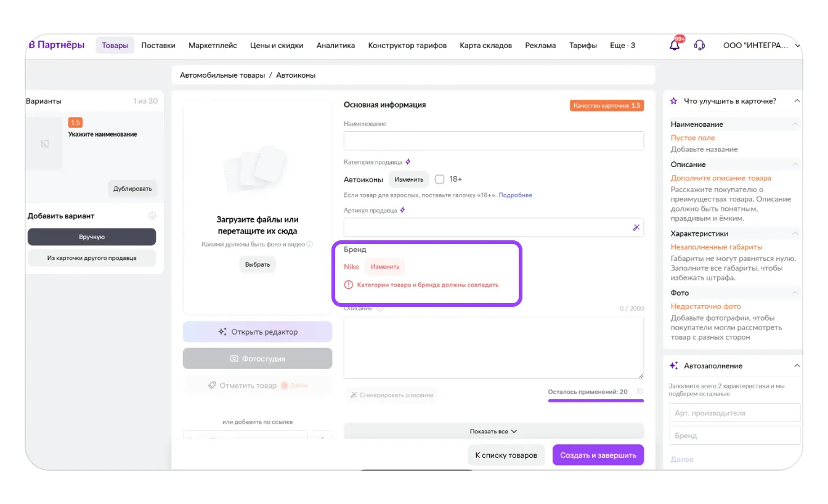Open the notifications bell icon

coord(675,46)
